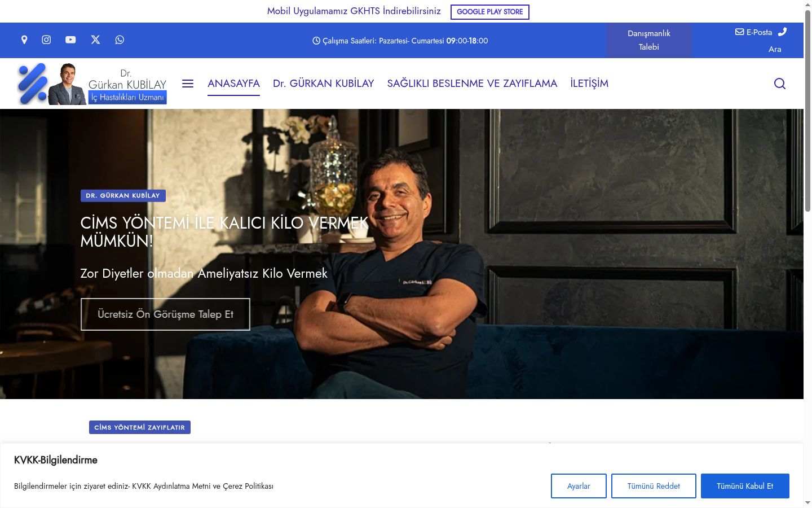The width and height of the screenshot is (812, 508).
Task: Click Tümünü Kabul Et button
Action: 745,486
